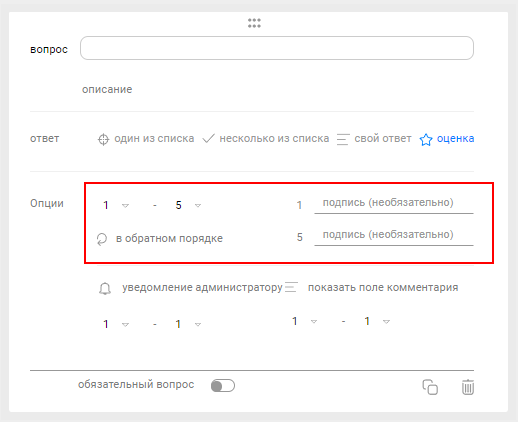Select the свой ответ answer type
The height and width of the screenshot is (422, 518).
[383, 138]
